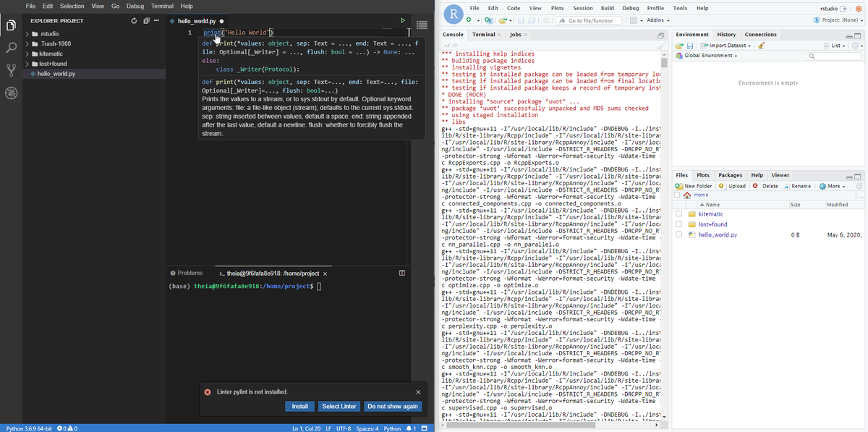The height and width of the screenshot is (432, 868).
Task: Clear environment objects with broom icon
Action: coord(762,46)
